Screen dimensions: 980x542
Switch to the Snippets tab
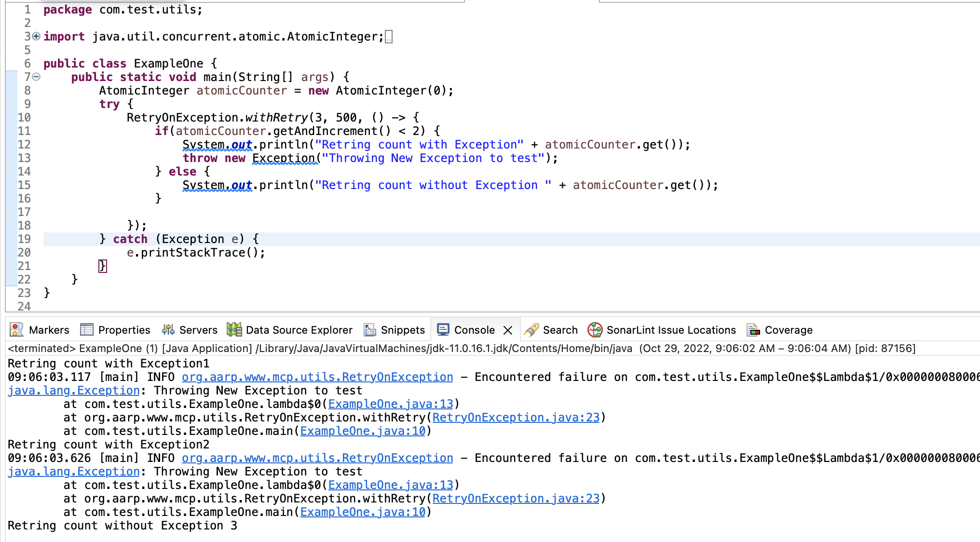(x=394, y=330)
